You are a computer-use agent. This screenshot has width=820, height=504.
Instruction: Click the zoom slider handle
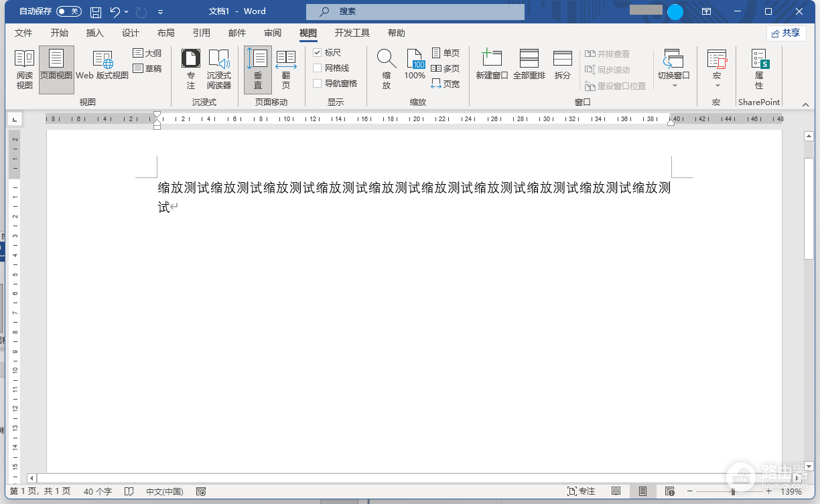pyautogui.click(x=733, y=491)
